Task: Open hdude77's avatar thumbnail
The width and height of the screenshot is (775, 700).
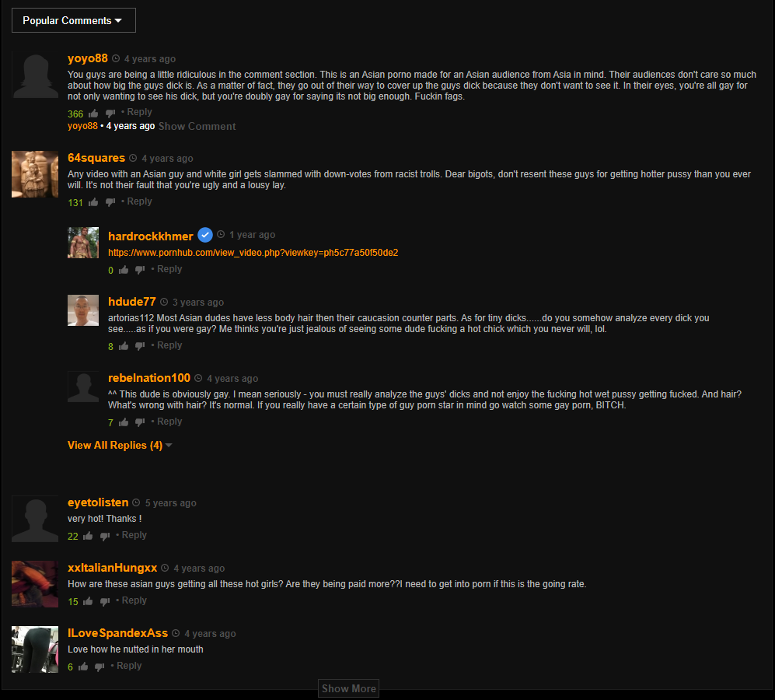Action: (x=83, y=310)
